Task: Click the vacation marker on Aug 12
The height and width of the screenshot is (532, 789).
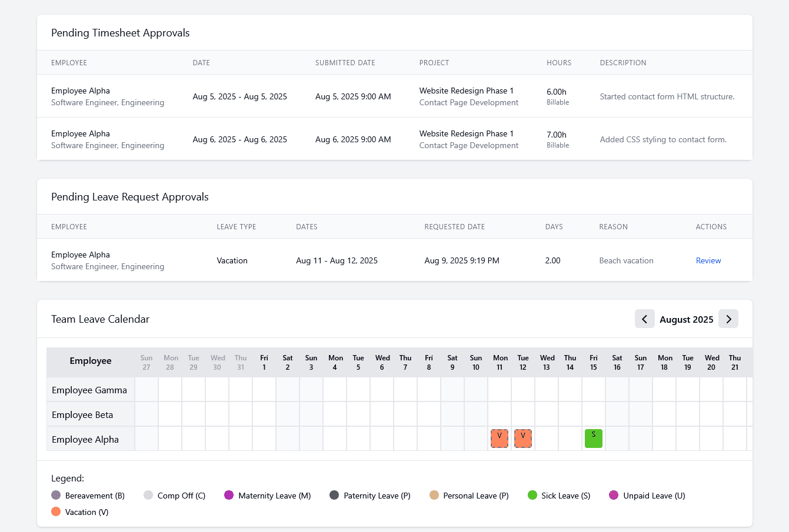Action: 522,438
